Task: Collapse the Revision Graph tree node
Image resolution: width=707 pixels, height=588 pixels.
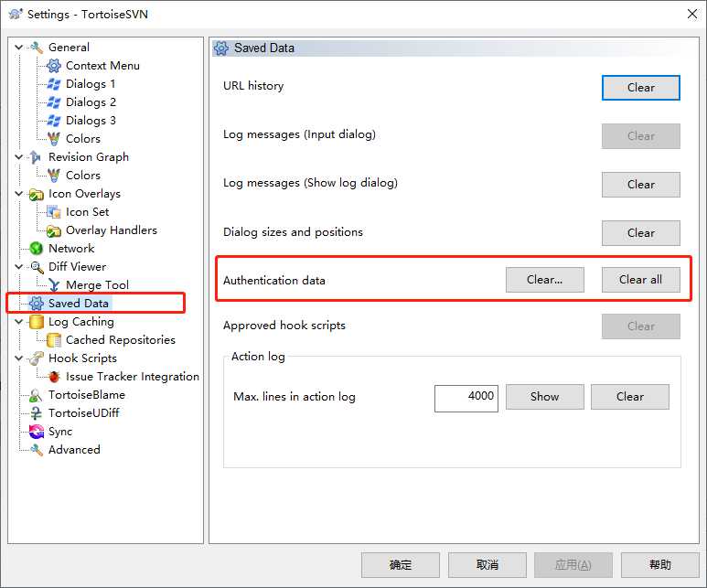Action: [19, 157]
